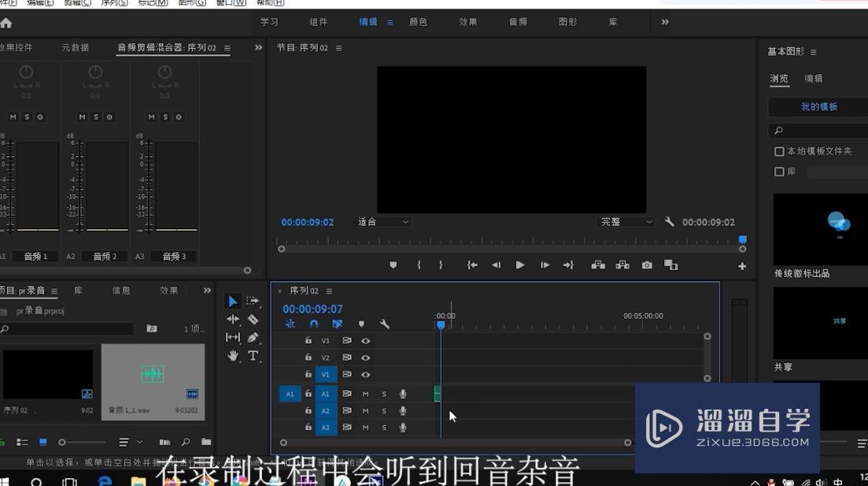Viewport: 868px width, 486px height.
Task: Open the 完整 playback resolution dropdown
Action: click(626, 221)
